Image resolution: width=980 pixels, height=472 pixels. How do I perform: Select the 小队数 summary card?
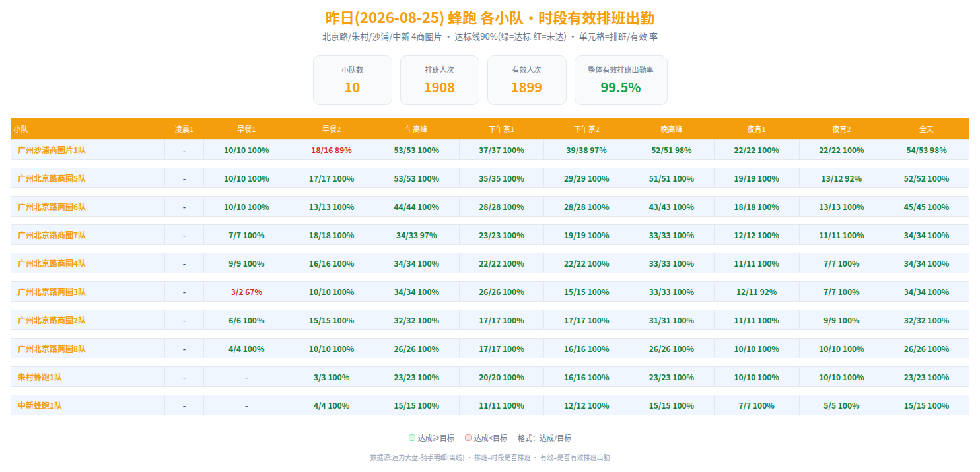353,80
